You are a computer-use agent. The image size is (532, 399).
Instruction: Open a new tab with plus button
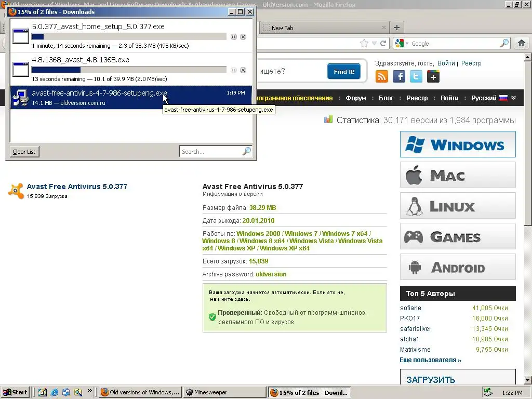pos(396,28)
